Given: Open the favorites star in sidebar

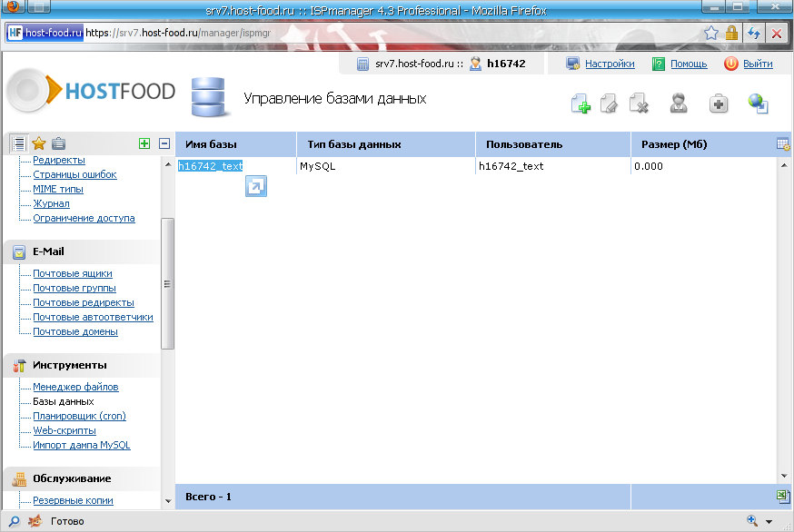Looking at the screenshot, I should [x=39, y=143].
